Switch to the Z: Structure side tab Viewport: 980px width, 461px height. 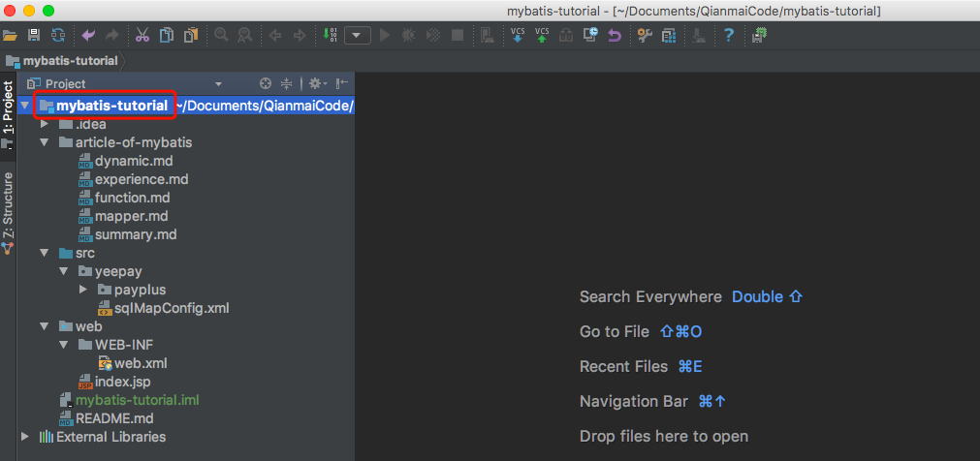point(8,212)
